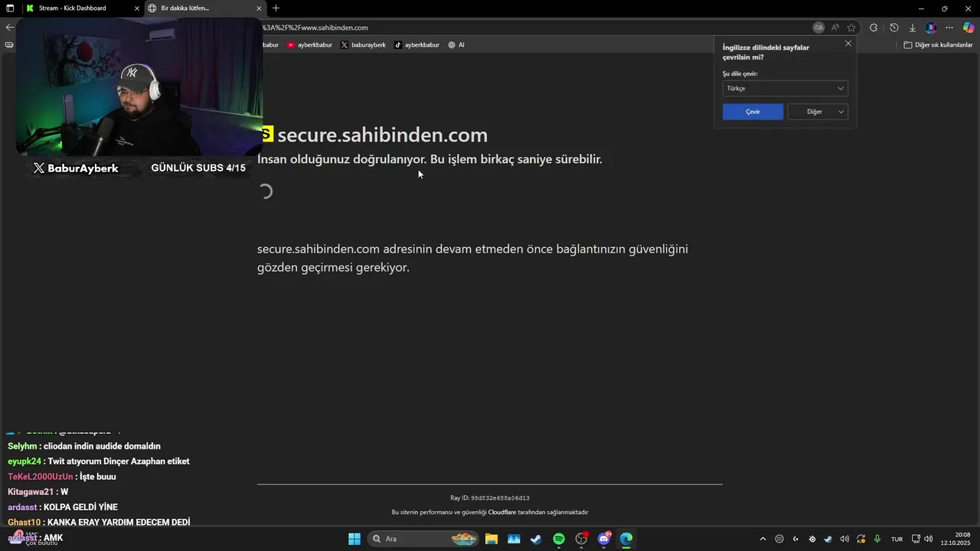Follow the Cloudflare link in page footer
This screenshot has height=551, width=980.
tap(502, 512)
